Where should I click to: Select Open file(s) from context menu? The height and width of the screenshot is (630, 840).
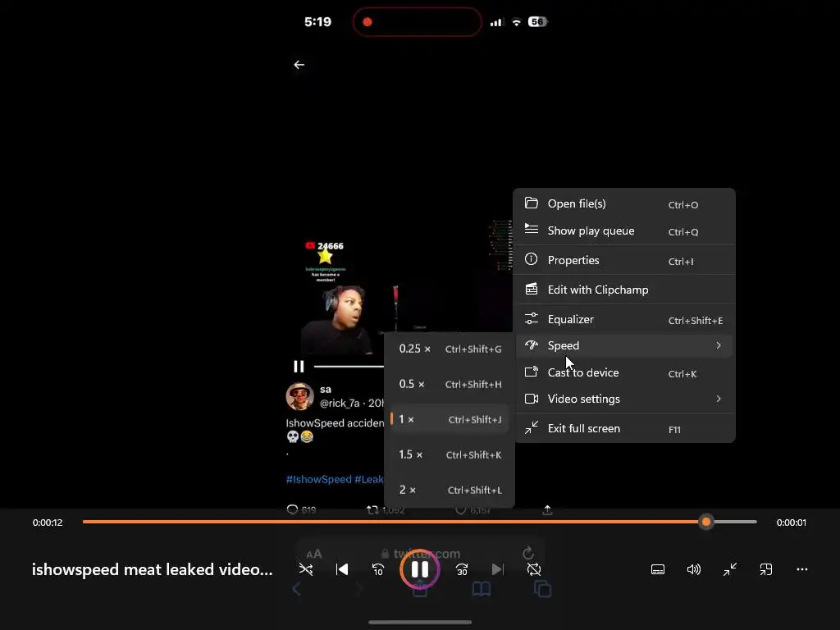pos(624,204)
